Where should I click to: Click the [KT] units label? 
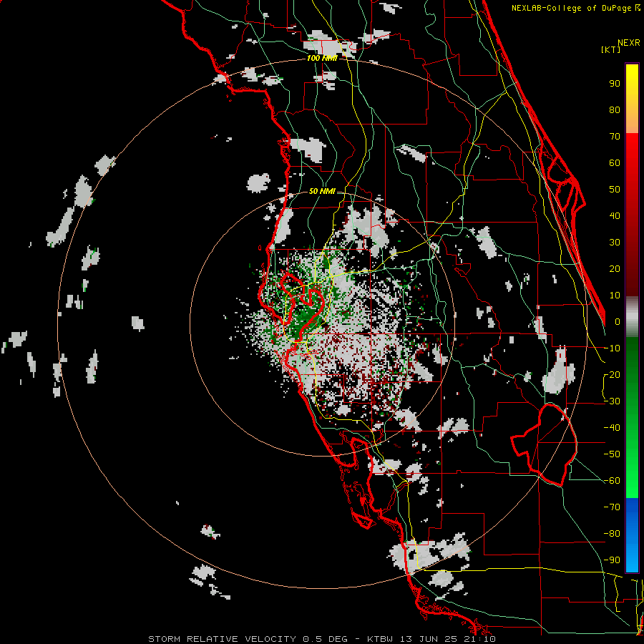pyautogui.click(x=611, y=49)
